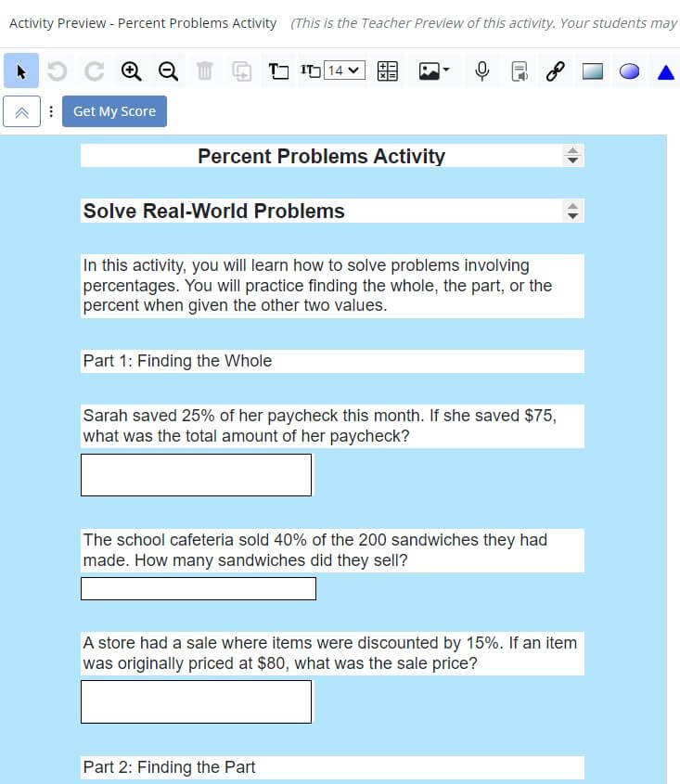Viewport: 680px width, 784px height.
Task: Click the Percent Problems Activity title text
Action: pyautogui.click(x=321, y=156)
